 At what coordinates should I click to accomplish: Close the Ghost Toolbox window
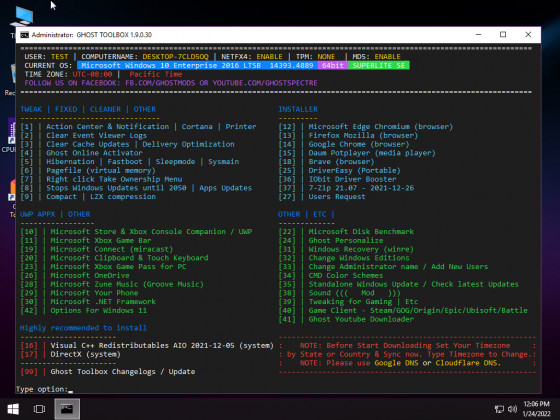528,35
